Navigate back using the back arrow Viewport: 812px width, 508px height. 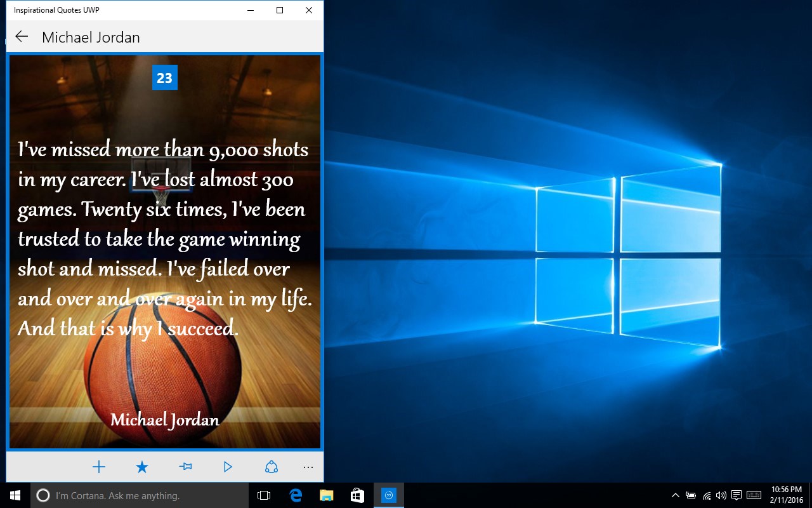click(x=21, y=36)
